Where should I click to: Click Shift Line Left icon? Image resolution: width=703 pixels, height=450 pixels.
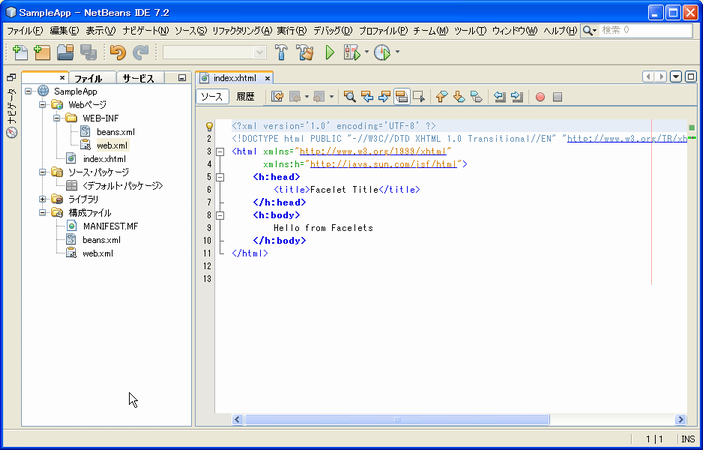coord(499,97)
